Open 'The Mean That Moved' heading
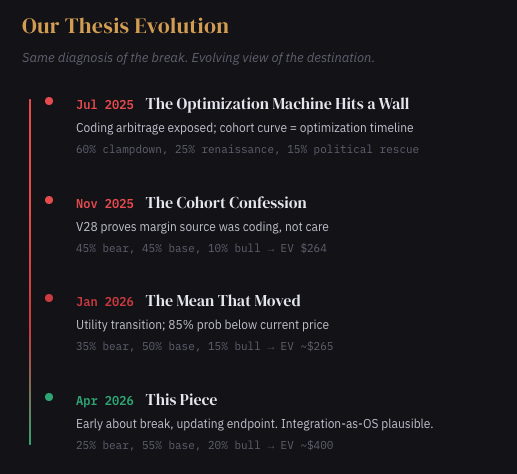 pyautogui.click(x=223, y=301)
